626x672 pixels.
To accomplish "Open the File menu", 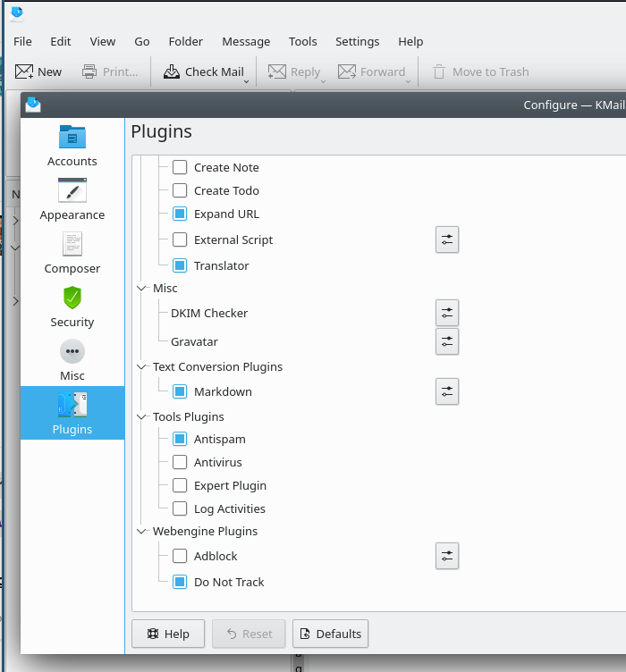I will click(x=22, y=42).
